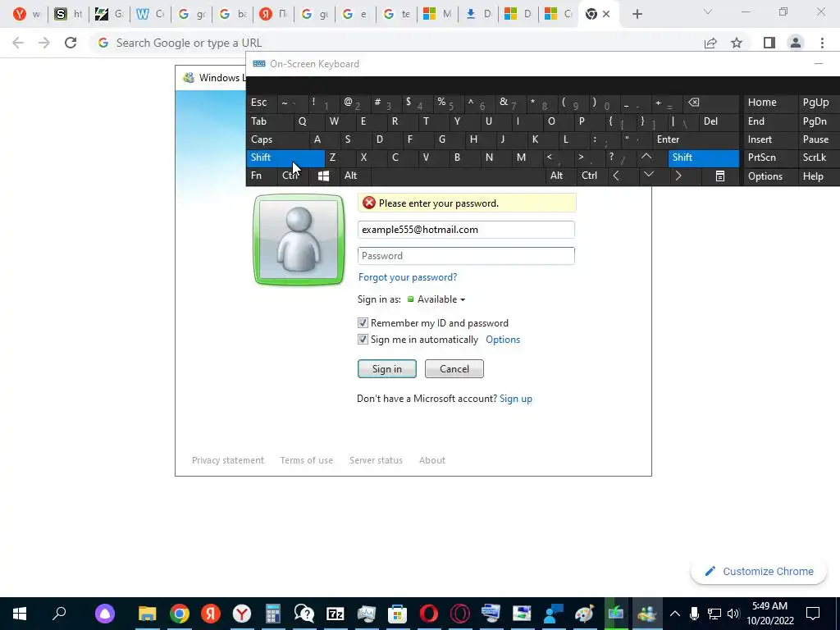
Task: Switch to the Google 'ba' tab
Action: pyautogui.click(x=232, y=14)
